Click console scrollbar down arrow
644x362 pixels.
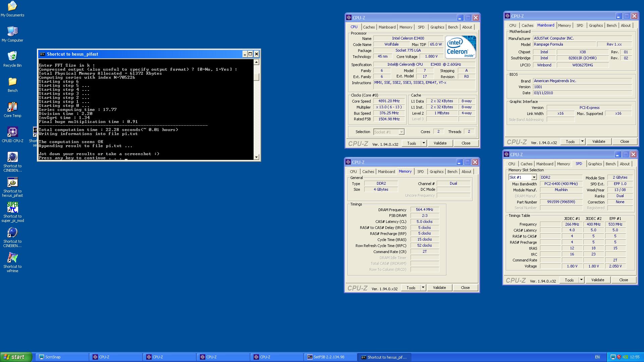coord(257,157)
